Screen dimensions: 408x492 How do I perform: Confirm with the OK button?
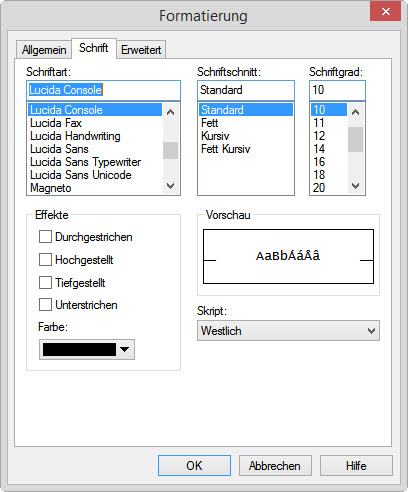pyautogui.click(x=194, y=466)
